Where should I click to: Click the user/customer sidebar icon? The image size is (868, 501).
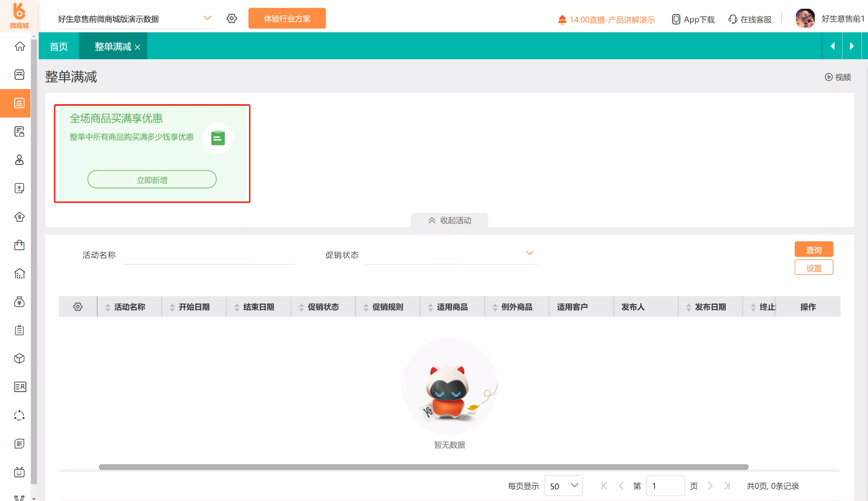coord(20,160)
